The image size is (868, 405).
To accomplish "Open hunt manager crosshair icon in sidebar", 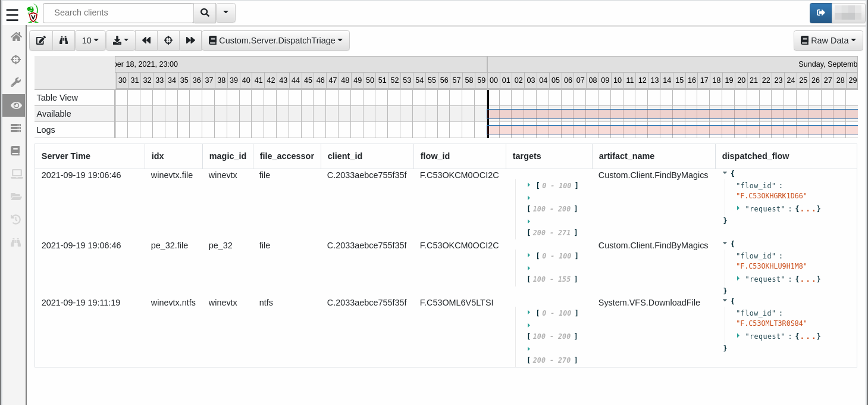I will tap(16, 60).
